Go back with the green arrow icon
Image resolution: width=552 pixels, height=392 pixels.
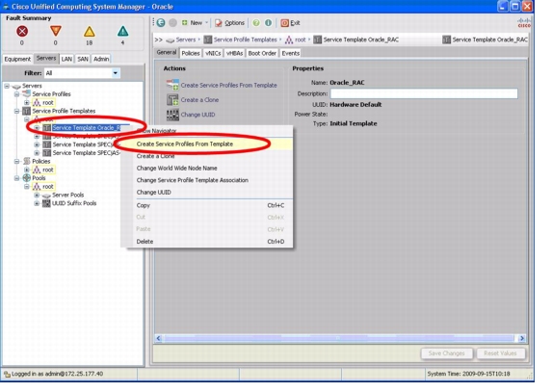coord(161,23)
